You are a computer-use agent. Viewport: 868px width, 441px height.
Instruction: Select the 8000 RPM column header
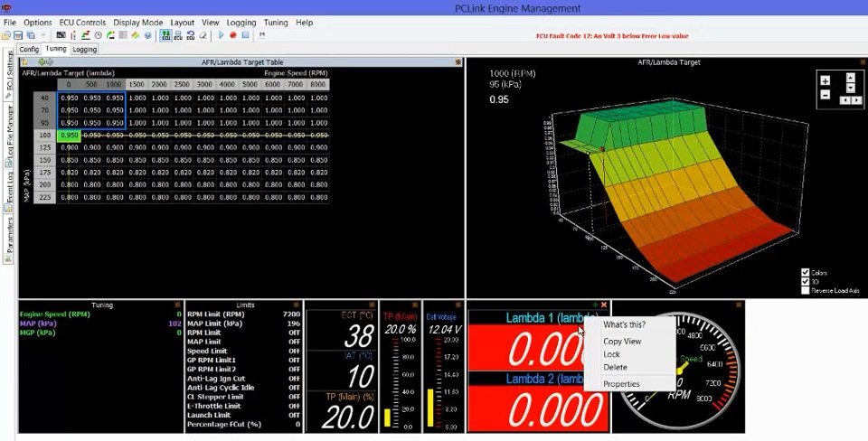[318, 85]
